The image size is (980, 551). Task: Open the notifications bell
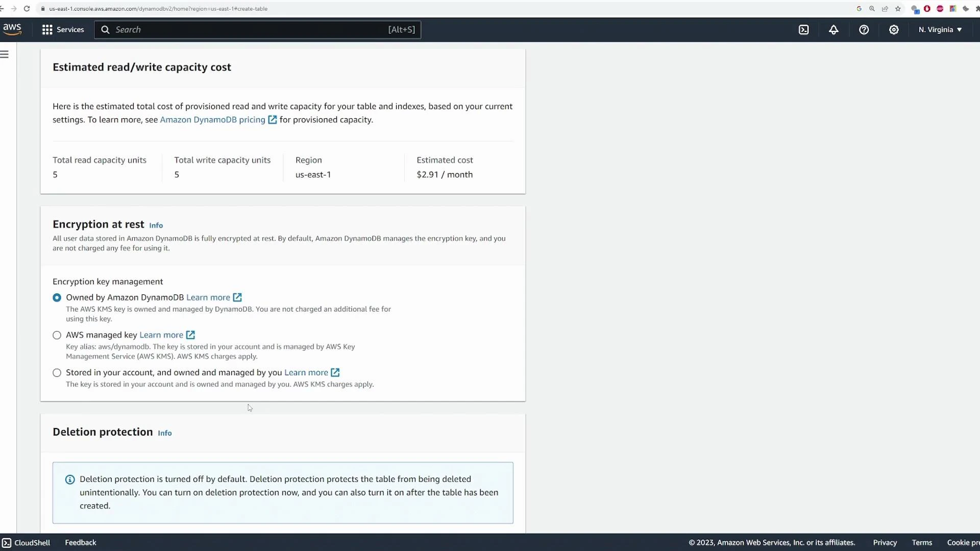click(x=834, y=30)
